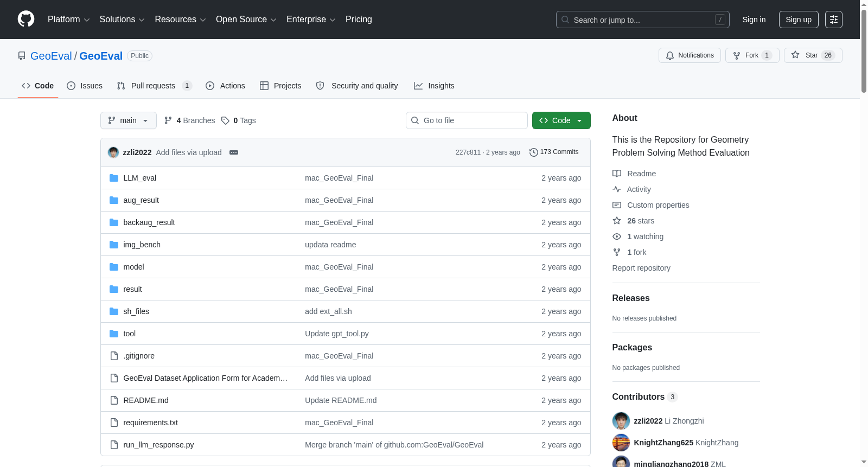Expand the Solutions menu
The image size is (868, 467).
tap(122, 20)
